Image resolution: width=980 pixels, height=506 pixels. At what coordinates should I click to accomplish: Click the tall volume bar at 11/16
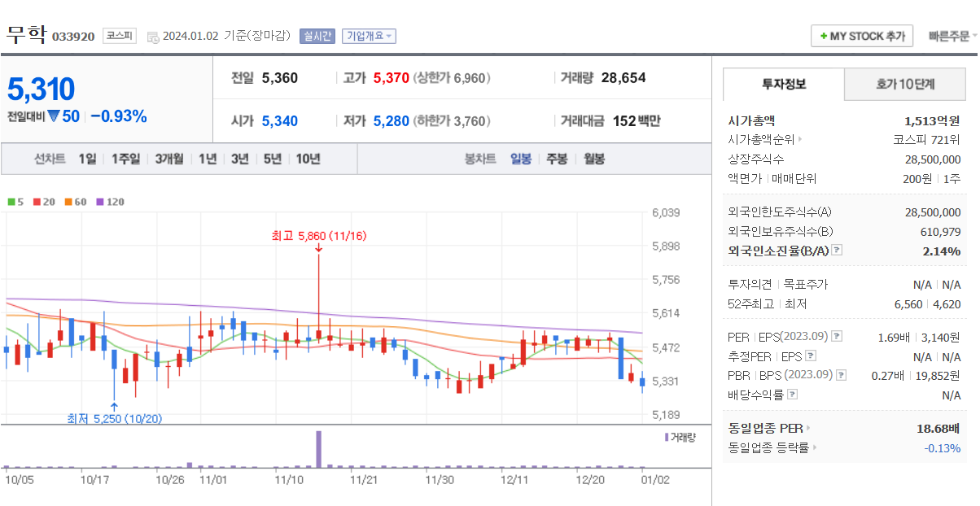point(319,449)
